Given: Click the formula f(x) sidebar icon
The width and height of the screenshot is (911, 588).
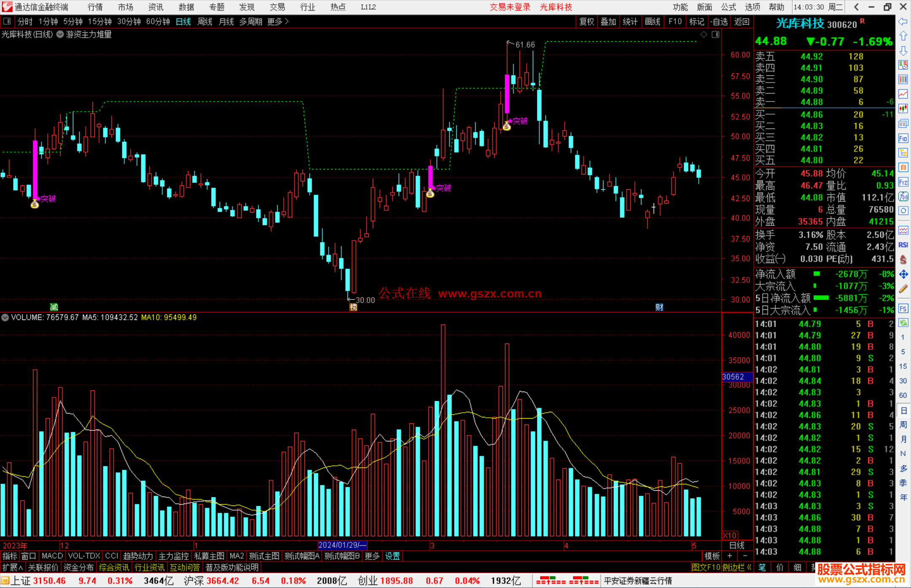Looking at the screenshot, I should point(903,196).
